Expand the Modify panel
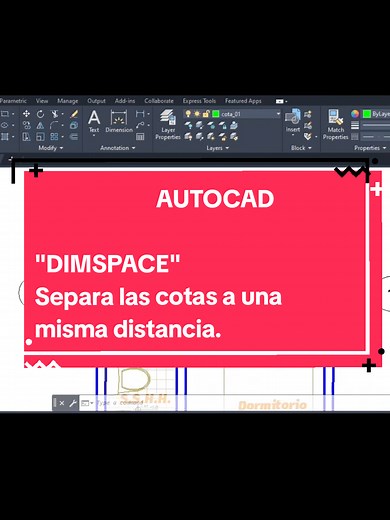390x520 pixels. [x=50, y=148]
